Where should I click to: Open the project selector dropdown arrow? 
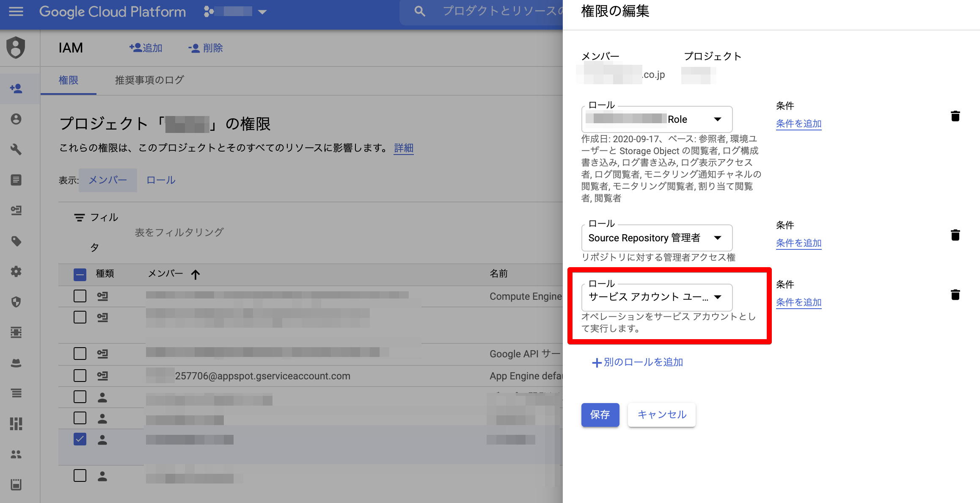tap(262, 12)
